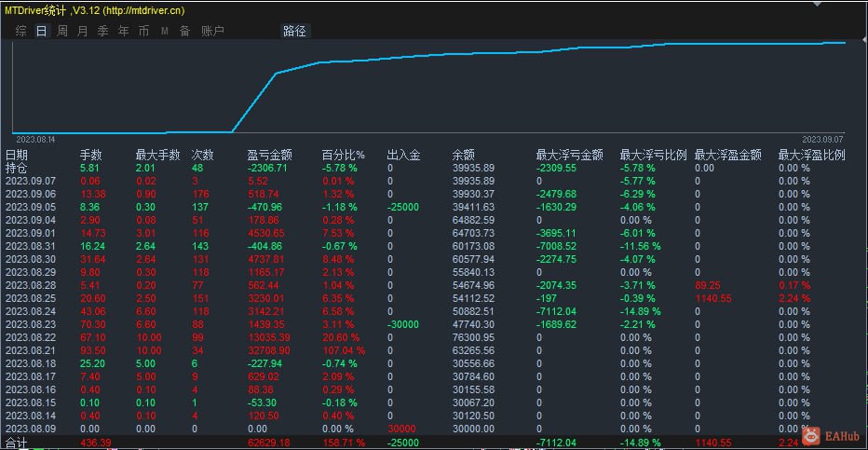Image resolution: width=868 pixels, height=450 pixels.
Task: Select the 2023.08.09 row date
Action: pyautogui.click(x=31, y=429)
